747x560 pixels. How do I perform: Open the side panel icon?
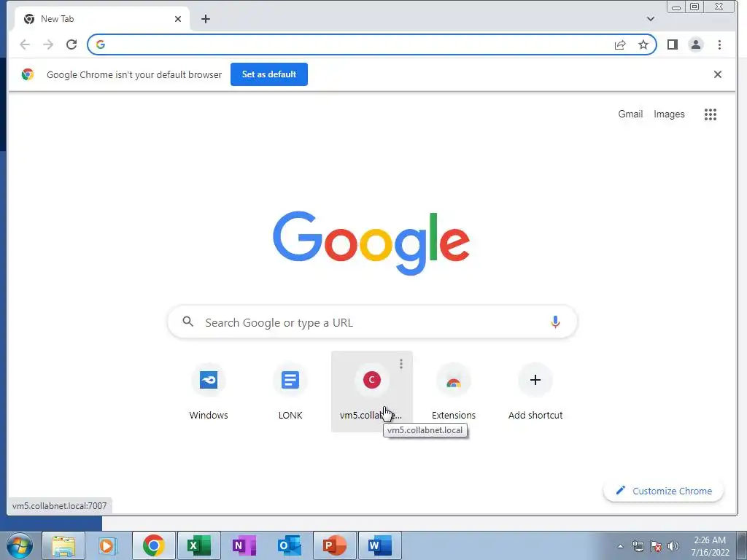(x=672, y=44)
